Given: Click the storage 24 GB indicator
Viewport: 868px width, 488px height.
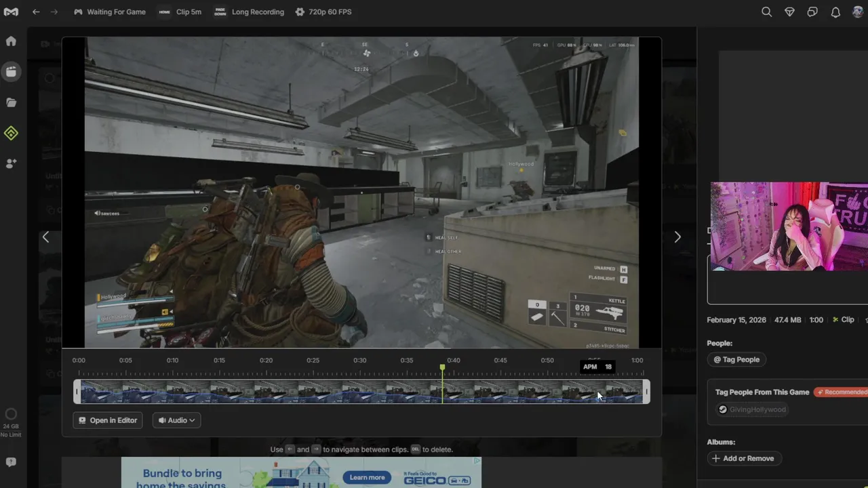Looking at the screenshot, I should (x=11, y=422).
